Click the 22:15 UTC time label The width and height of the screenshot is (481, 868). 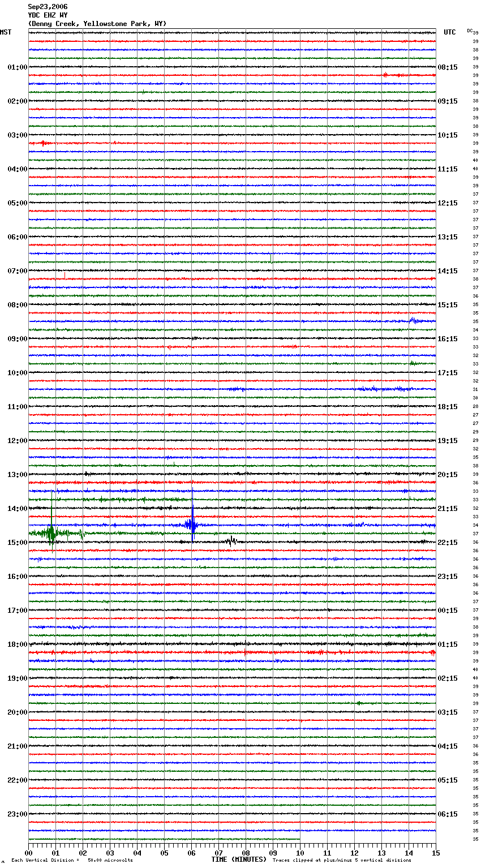click(x=448, y=543)
